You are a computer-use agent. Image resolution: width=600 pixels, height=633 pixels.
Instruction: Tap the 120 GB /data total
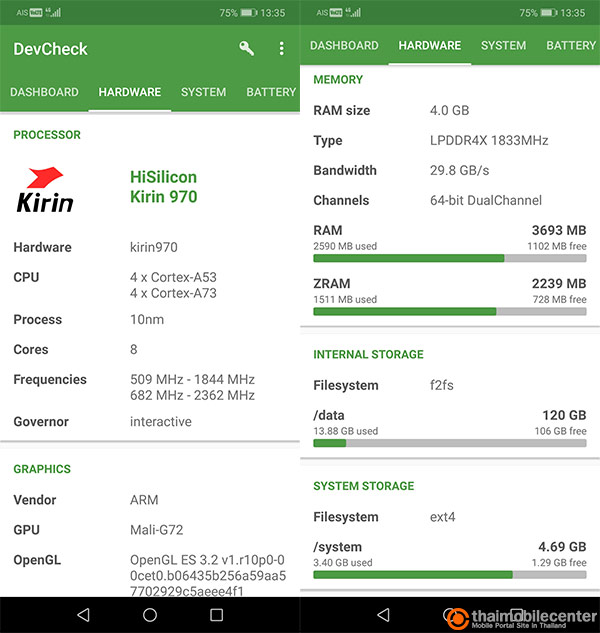tap(564, 415)
